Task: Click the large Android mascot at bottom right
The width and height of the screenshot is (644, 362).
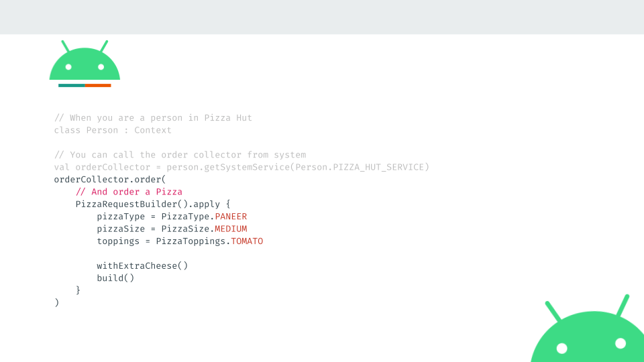Action: click(588, 328)
